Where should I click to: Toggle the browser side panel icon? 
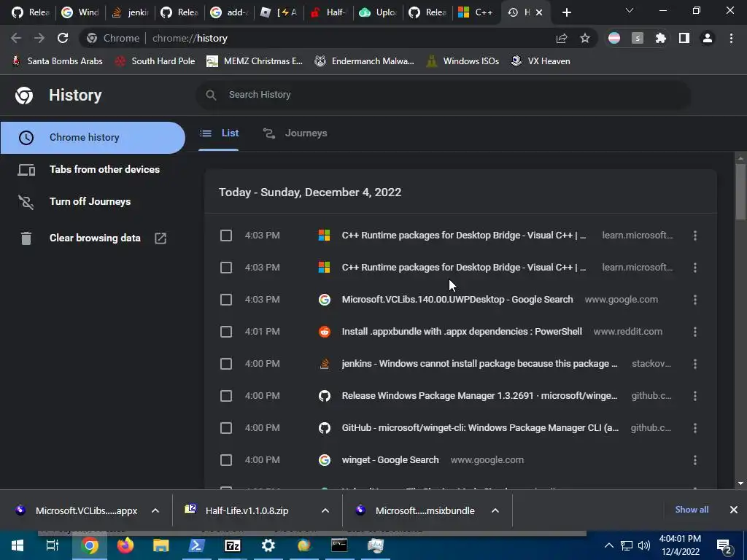(x=684, y=38)
